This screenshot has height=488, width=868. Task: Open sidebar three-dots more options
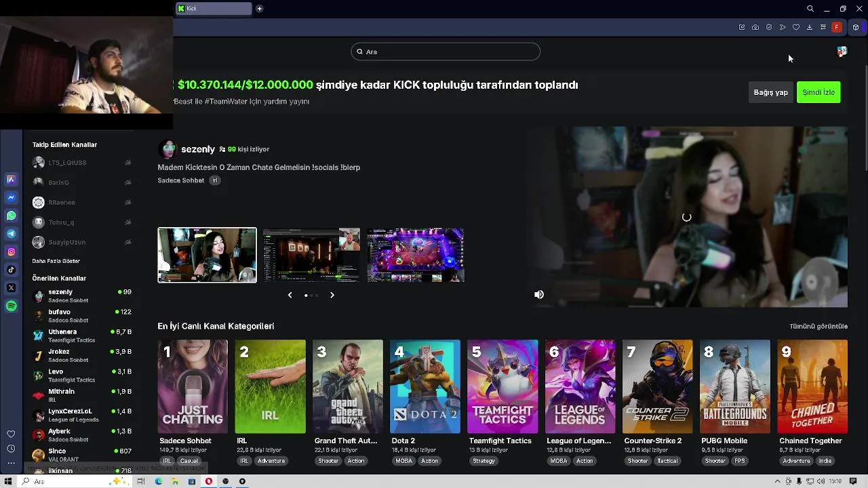pyautogui.click(x=11, y=464)
